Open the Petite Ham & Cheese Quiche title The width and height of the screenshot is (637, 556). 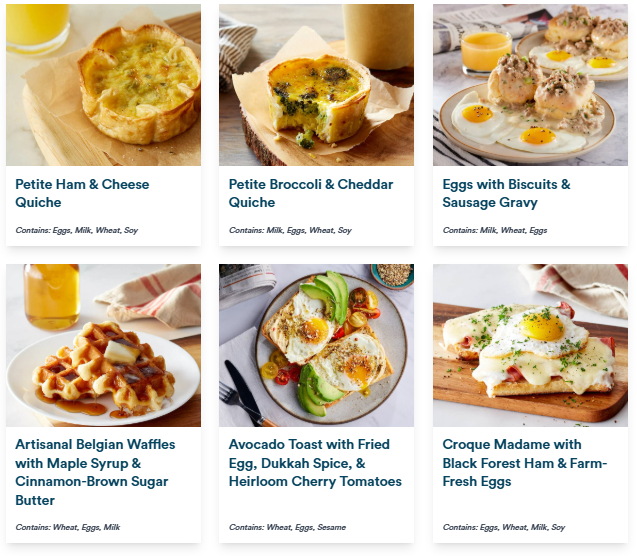(x=82, y=193)
